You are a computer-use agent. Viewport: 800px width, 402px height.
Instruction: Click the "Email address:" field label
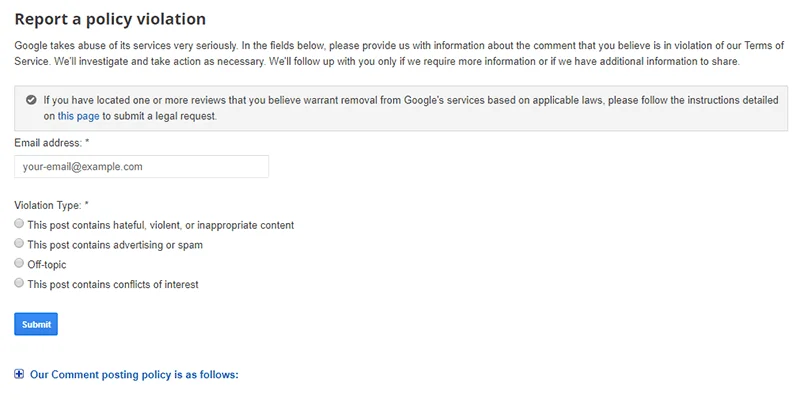[48, 143]
